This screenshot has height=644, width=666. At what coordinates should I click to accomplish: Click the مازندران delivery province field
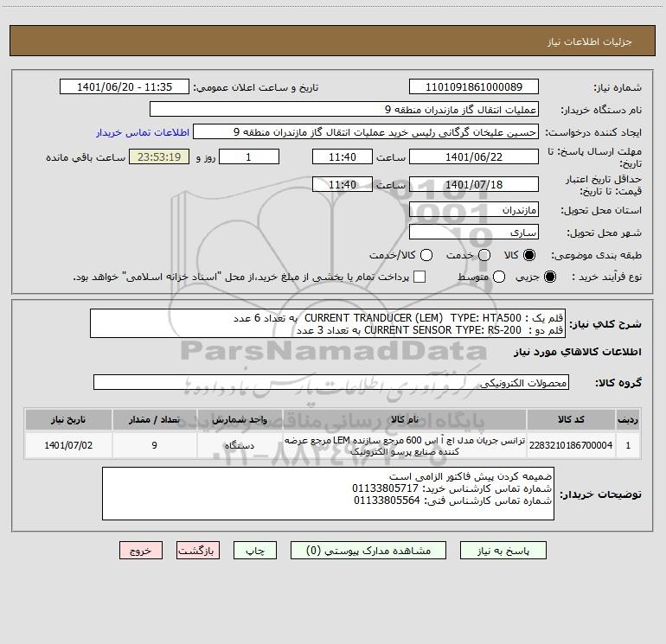click(x=474, y=209)
